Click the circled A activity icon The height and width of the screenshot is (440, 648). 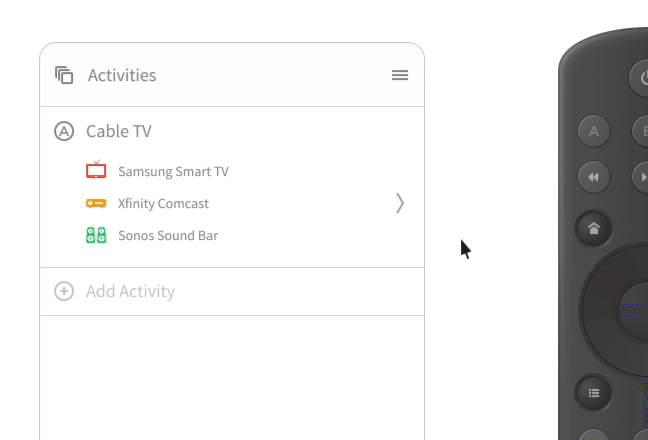click(x=64, y=131)
